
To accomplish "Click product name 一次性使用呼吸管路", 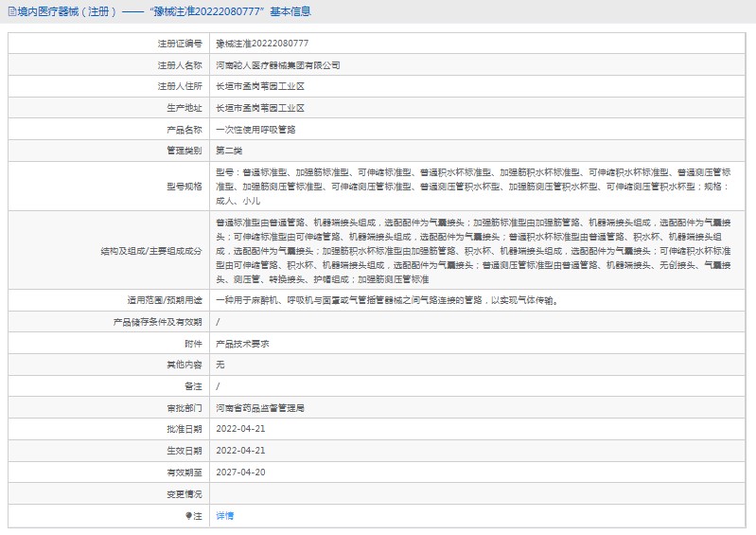I will [255, 130].
